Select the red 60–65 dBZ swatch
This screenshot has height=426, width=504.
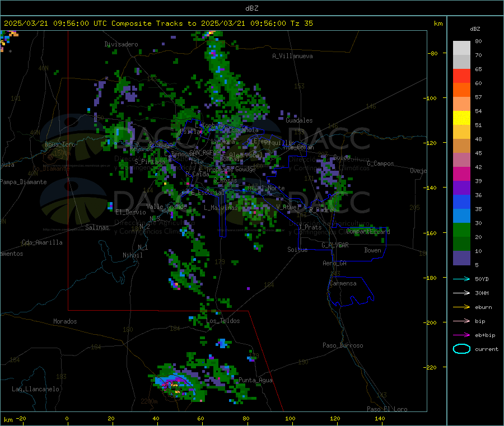[x=461, y=76]
